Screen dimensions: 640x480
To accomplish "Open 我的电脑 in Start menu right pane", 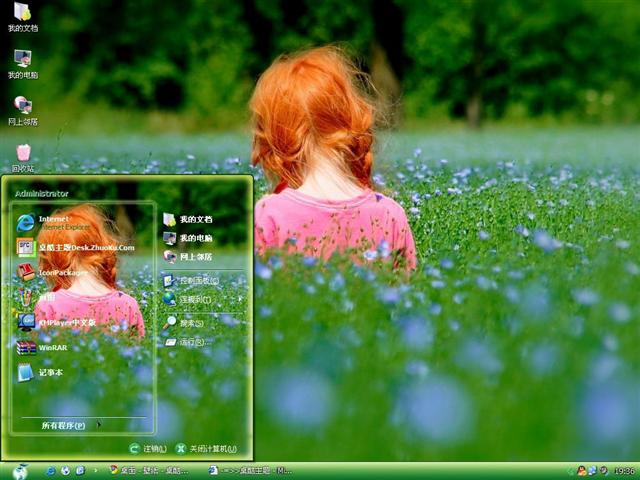I will (x=188, y=238).
